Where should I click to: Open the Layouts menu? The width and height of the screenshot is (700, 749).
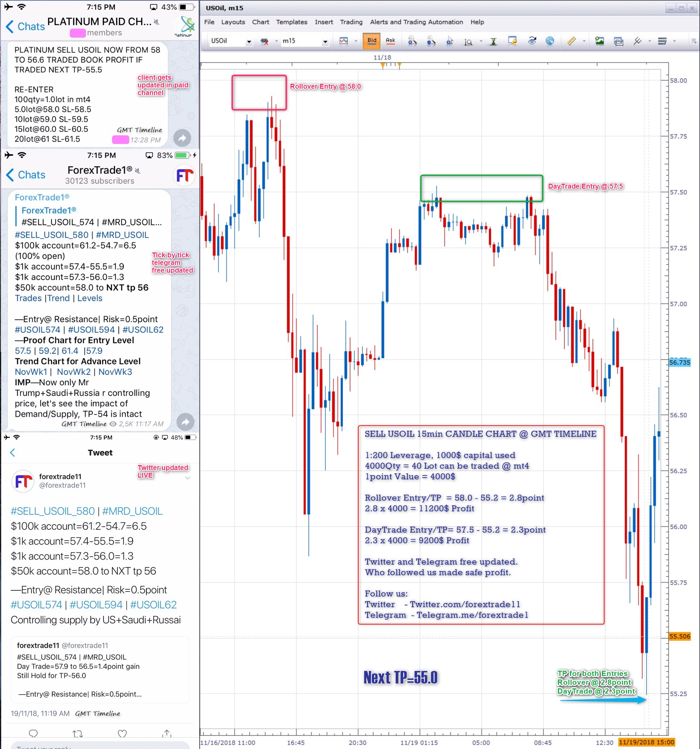(233, 22)
